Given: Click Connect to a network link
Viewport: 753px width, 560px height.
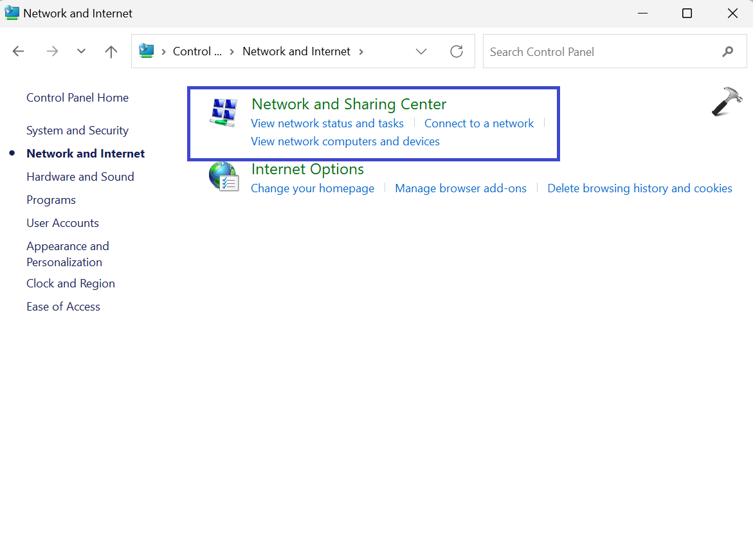Looking at the screenshot, I should pyautogui.click(x=479, y=123).
